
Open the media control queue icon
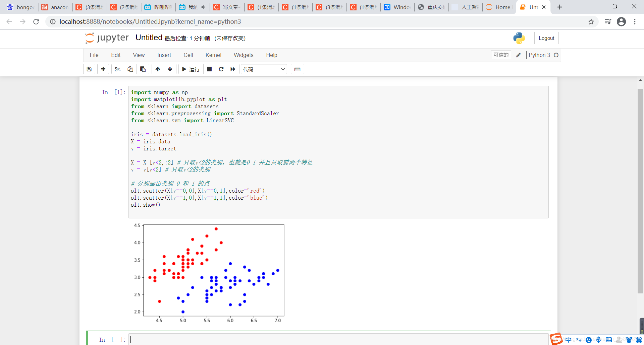tap(608, 22)
